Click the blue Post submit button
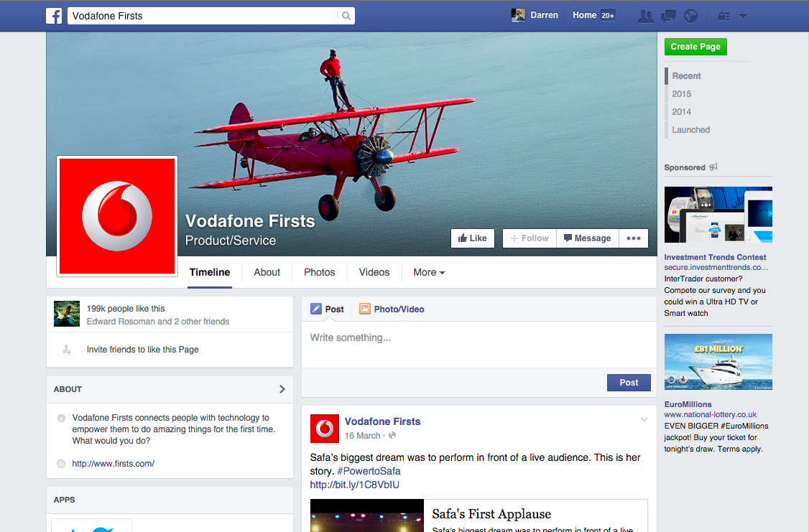809x532 pixels. click(x=629, y=383)
